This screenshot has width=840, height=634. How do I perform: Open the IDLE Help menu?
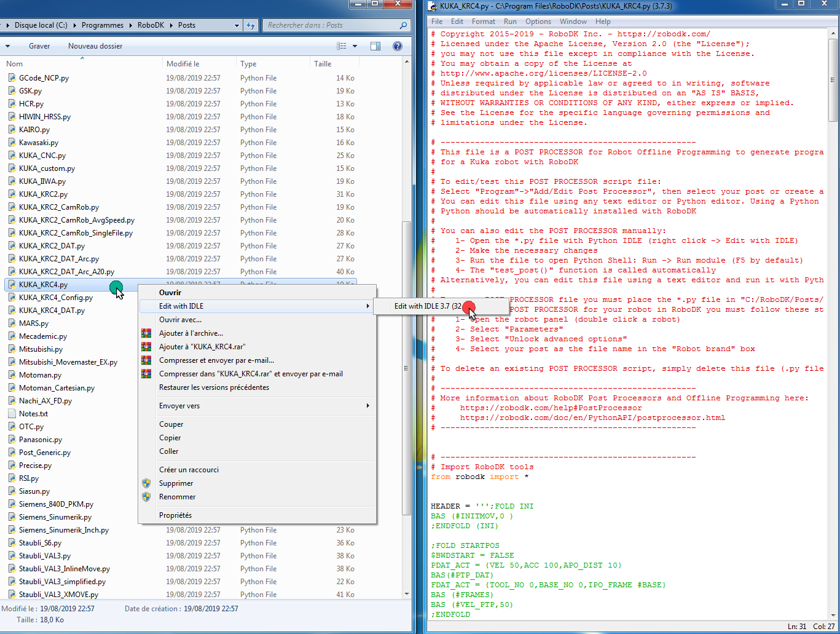(603, 22)
